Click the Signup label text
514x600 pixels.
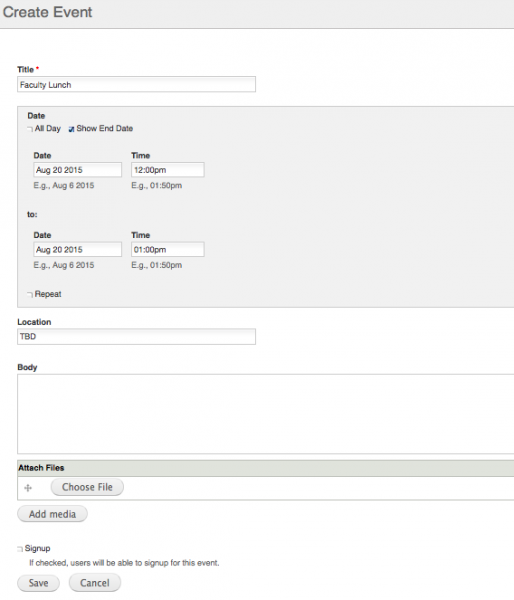coord(38,548)
